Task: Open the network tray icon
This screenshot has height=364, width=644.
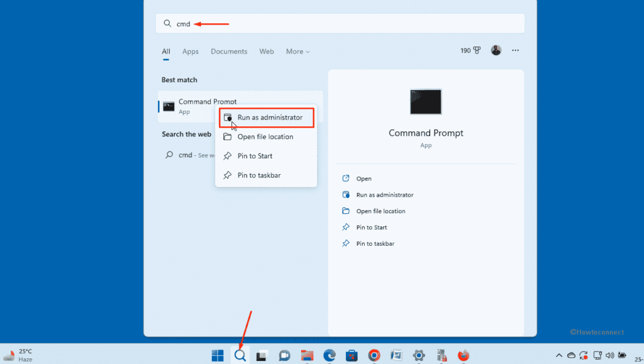Action: pos(597,355)
